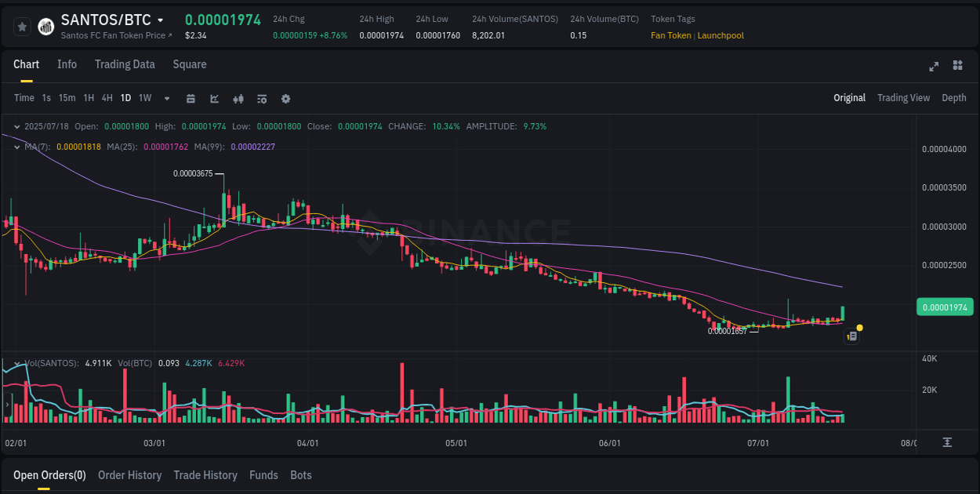This screenshot has height=494, width=980.
Task: Open the calendar date picker icon
Action: tap(191, 99)
